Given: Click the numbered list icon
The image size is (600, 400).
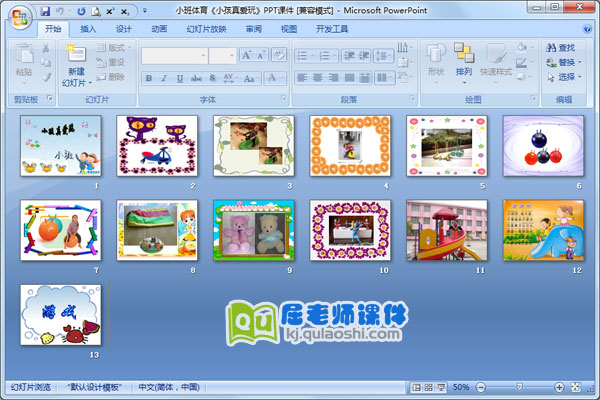Looking at the screenshot, I should click(327, 56).
